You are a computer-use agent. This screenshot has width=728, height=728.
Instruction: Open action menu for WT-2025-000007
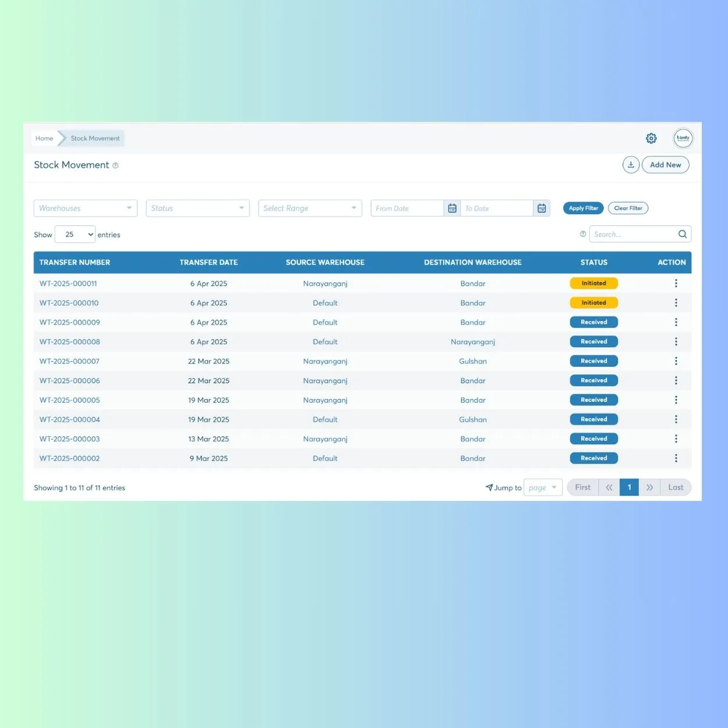pos(676,361)
